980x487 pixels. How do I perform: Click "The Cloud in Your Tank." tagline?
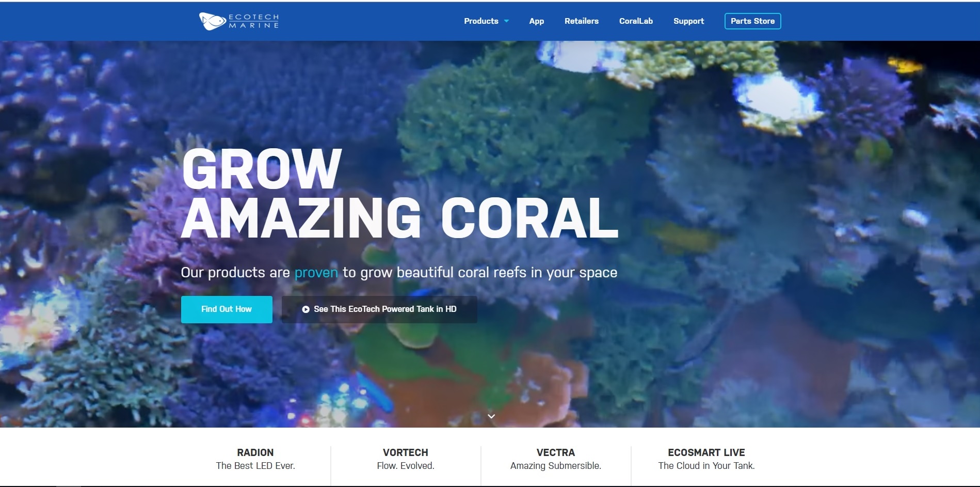pyautogui.click(x=706, y=466)
